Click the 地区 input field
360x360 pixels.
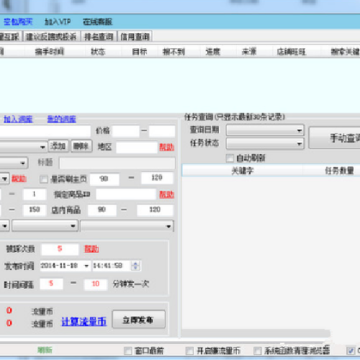coord(137,147)
